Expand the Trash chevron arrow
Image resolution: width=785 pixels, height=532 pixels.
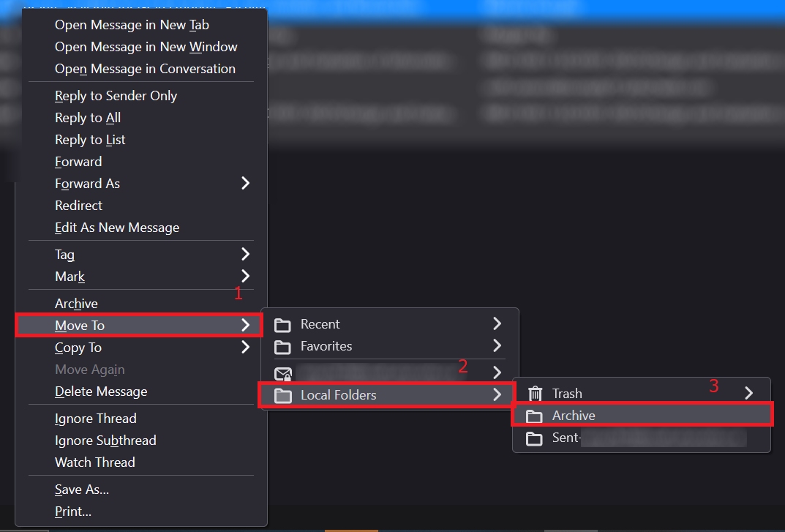coord(749,393)
